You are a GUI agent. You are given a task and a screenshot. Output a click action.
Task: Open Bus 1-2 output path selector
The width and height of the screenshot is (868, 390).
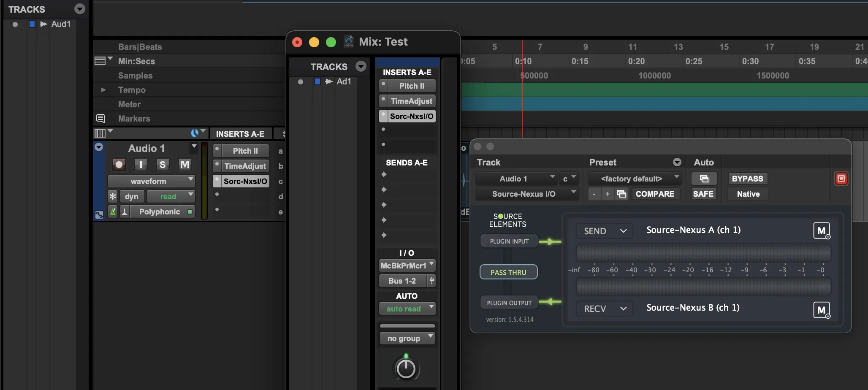(403, 281)
